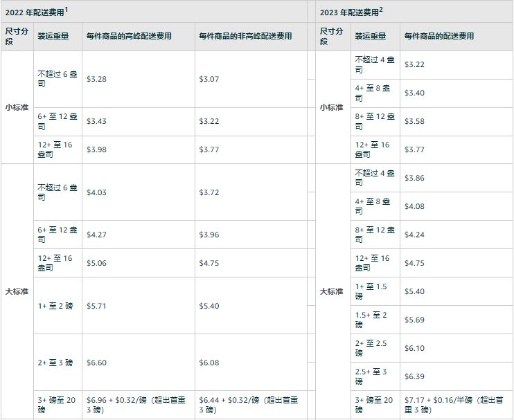Click the $3.43 fee cell

[x=97, y=122]
